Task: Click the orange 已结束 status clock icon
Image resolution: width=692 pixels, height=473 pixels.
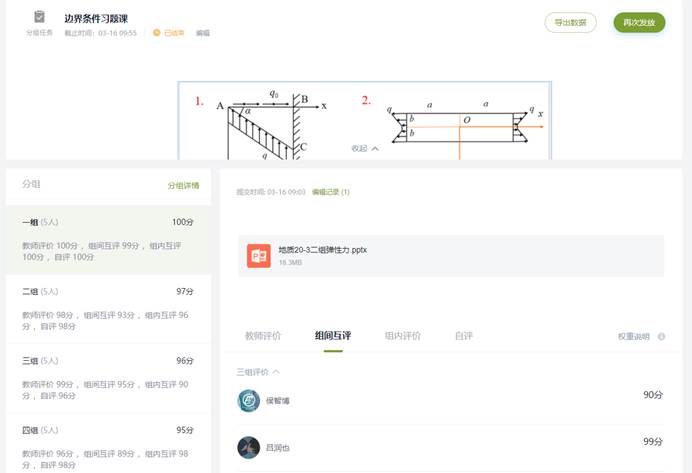Action: click(156, 33)
